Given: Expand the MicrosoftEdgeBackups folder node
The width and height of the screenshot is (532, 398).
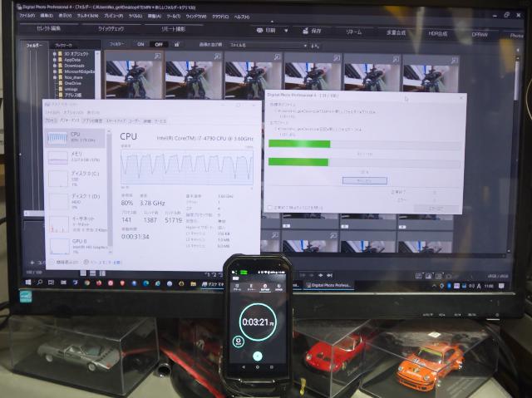Looking at the screenshot, I should (x=54, y=71).
